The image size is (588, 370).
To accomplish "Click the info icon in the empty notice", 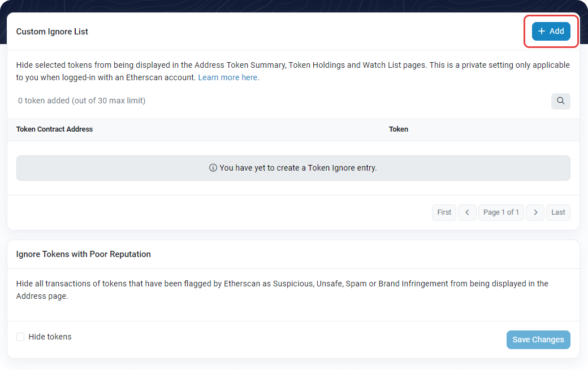I will [213, 168].
